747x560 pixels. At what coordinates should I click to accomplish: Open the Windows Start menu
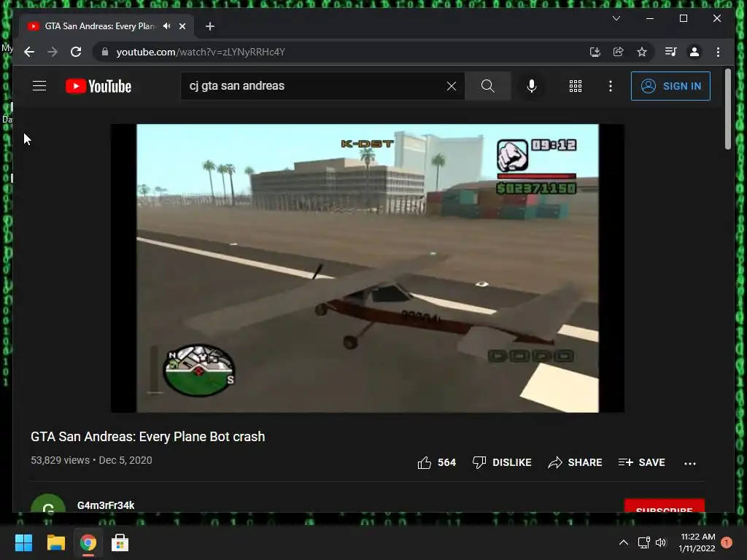coord(23,542)
